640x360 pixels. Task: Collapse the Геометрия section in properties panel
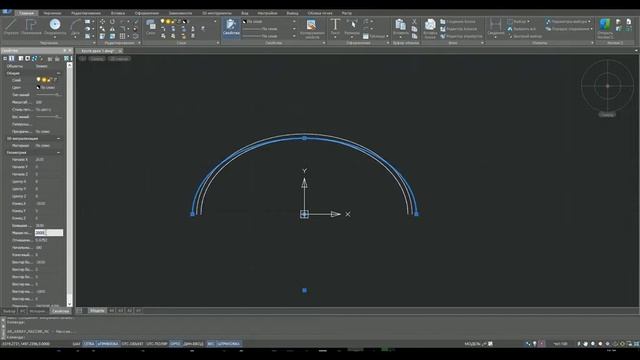click(x=58, y=152)
